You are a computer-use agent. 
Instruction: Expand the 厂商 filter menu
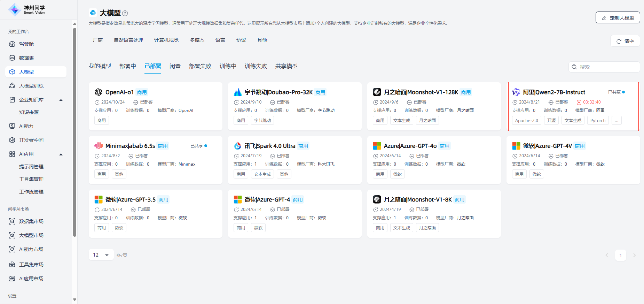tap(98, 40)
